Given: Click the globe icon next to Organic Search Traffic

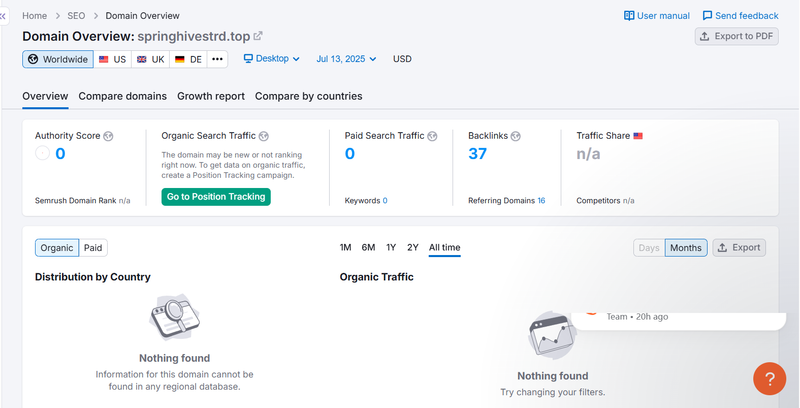Looking at the screenshot, I should (263, 136).
